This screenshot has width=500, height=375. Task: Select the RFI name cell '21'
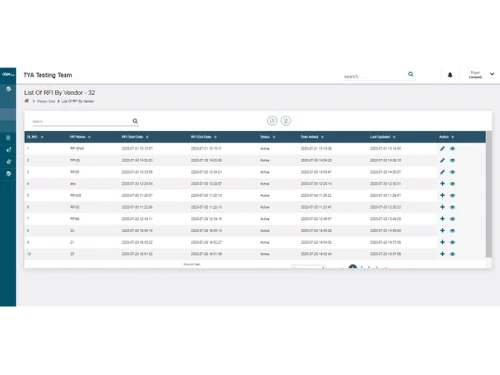pos(72,242)
